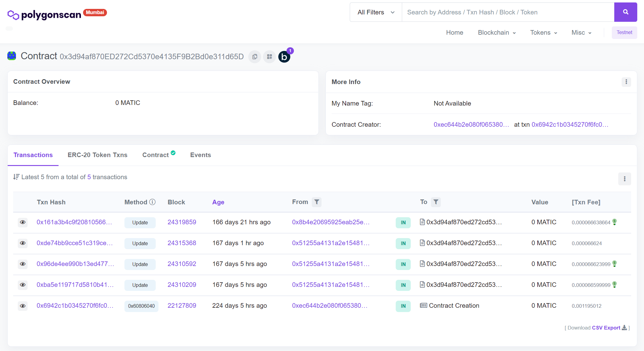Expand the Blockchain menu
This screenshot has height=351, width=644.
click(x=497, y=33)
